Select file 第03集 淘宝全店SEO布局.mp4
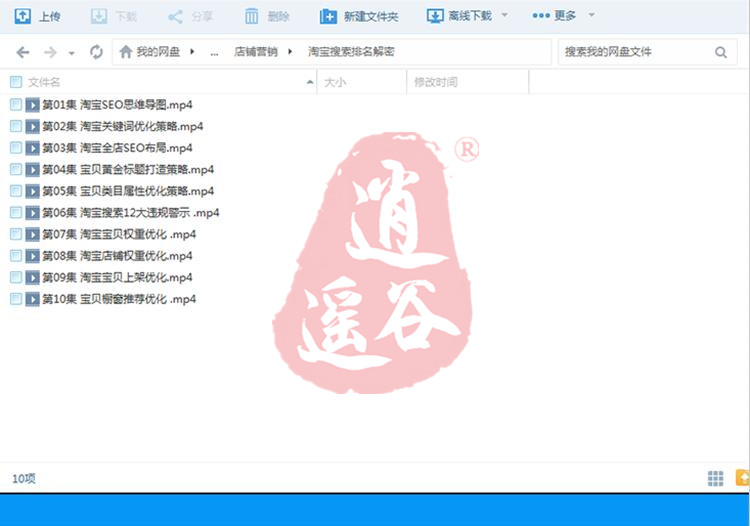 click(117, 148)
